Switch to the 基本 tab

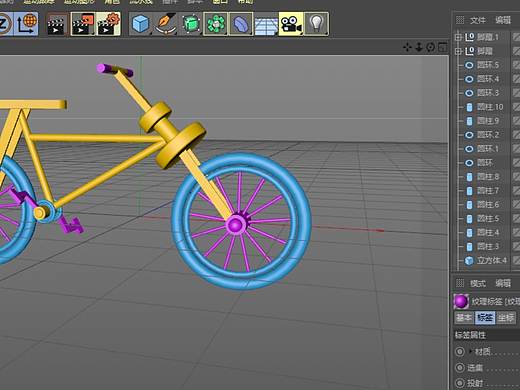[x=464, y=318]
